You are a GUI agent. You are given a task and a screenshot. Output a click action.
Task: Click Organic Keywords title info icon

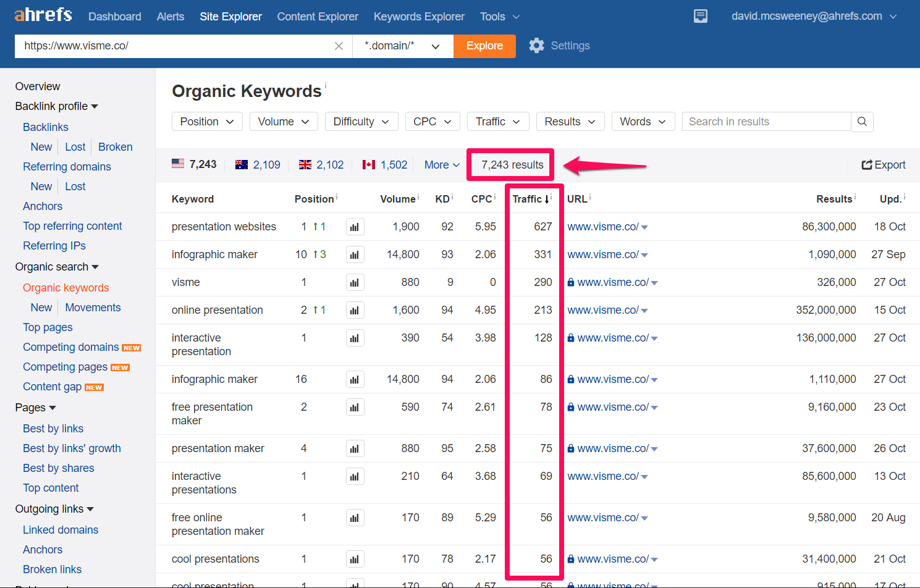[326, 85]
